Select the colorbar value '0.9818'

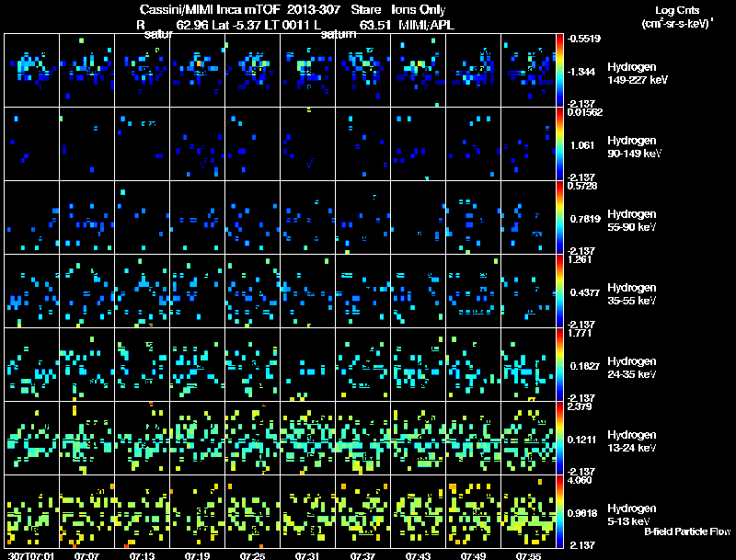(582, 514)
